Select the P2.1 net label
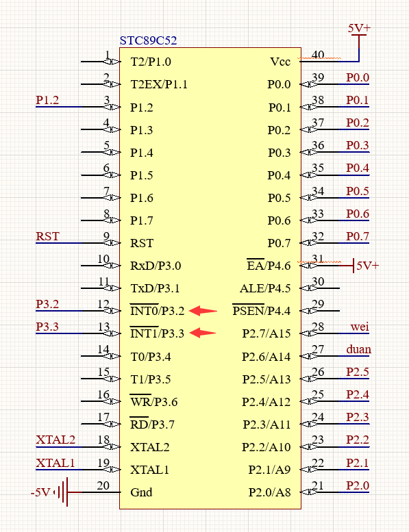 pos(357,463)
